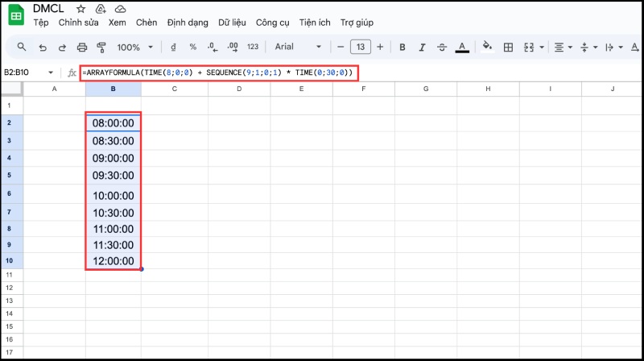
Task: Open the fill color picker
Action: [487, 47]
